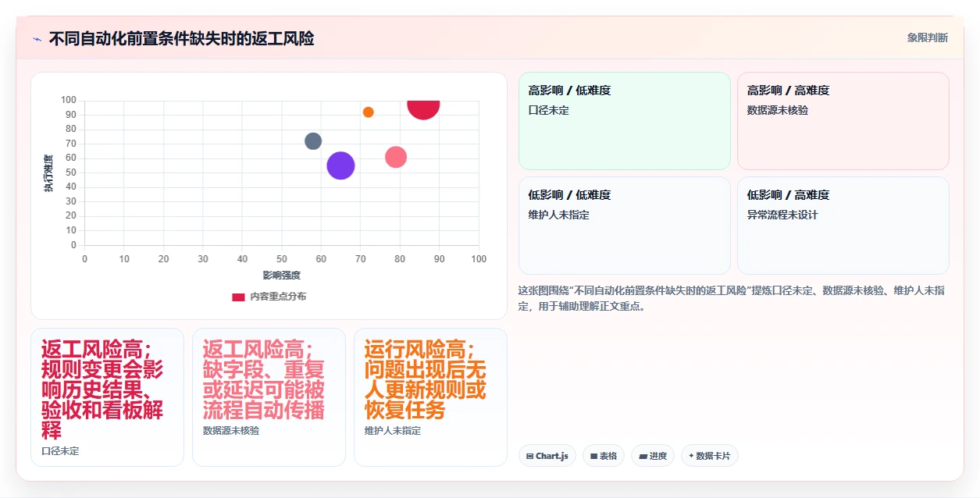Click the 维护人未指定 caption under the orange card text
Image resolution: width=980 pixels, height=498 pixels.
click(393, 431)
